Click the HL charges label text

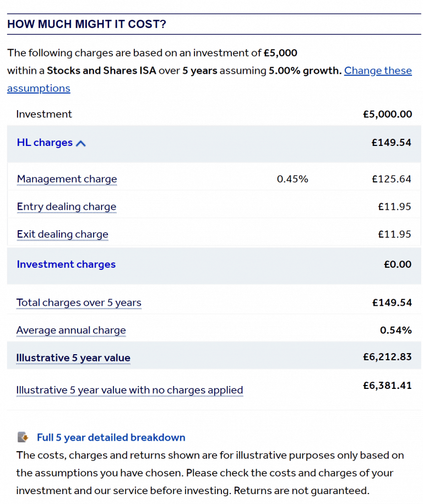pyautogui.click(x=45, y=143)
